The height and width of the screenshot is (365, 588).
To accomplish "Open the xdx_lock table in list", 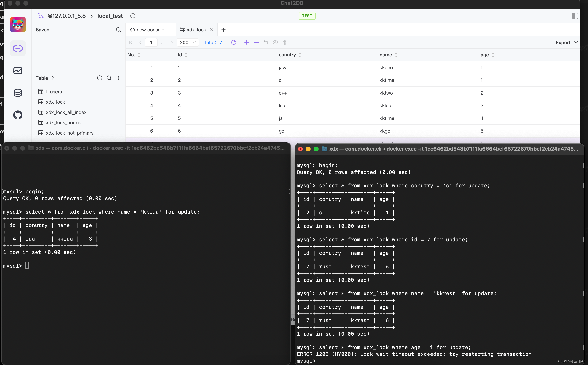I will pos(55,102).
